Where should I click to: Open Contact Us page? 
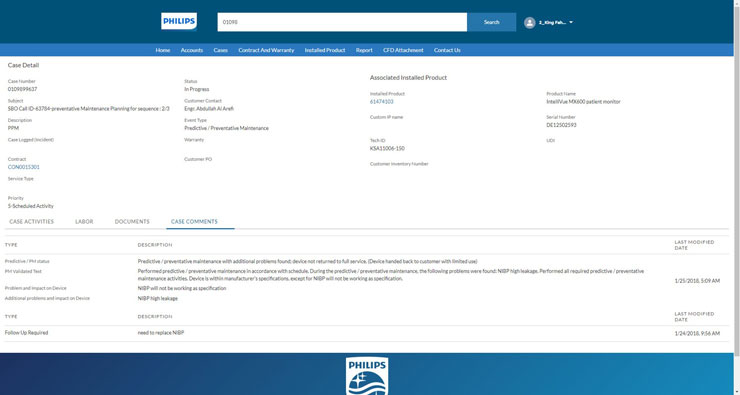pyautogui.click(x=447, y=50)
